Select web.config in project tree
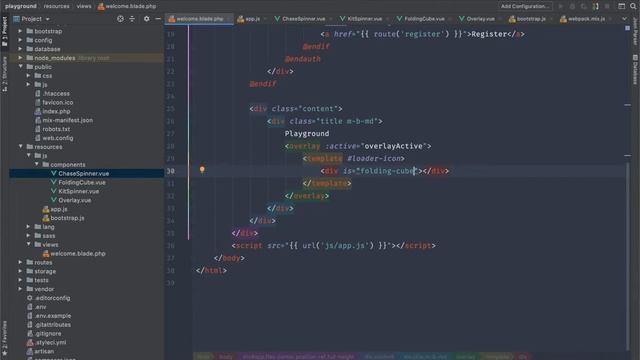The image size is (640, 360). pyautogui.click(x=58, y=138)
